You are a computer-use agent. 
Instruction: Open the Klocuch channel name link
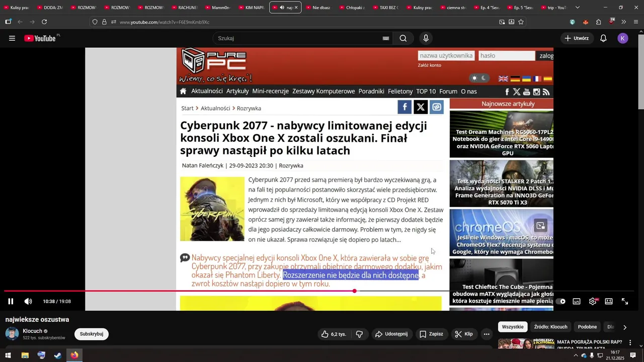[x=32, y=331]
